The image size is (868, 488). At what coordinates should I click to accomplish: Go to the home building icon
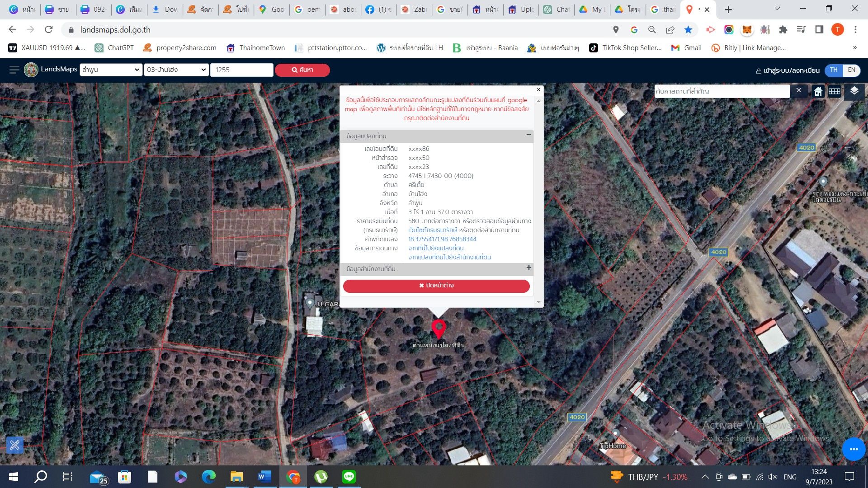click(x=818, y=92)
